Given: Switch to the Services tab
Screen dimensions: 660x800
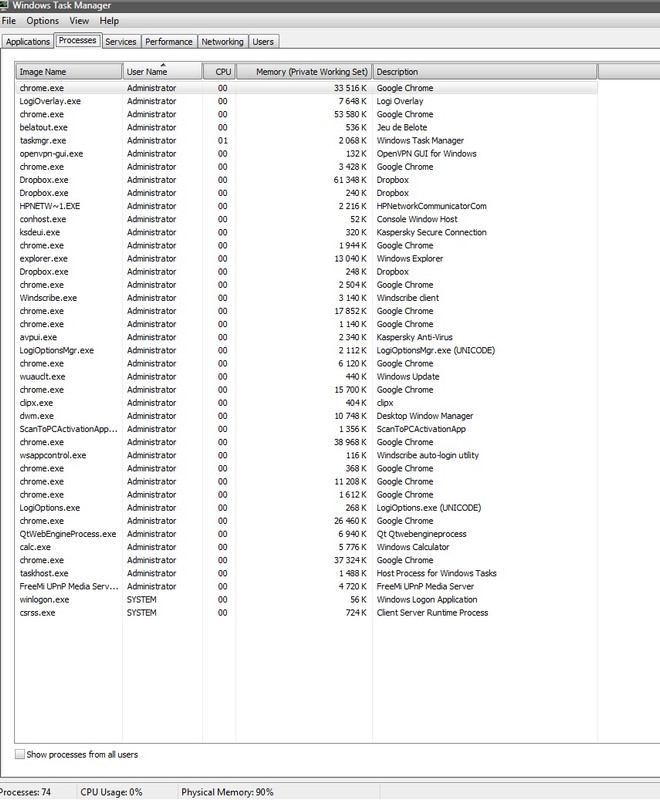Looking at the screenshot, I should click(120, 42).
